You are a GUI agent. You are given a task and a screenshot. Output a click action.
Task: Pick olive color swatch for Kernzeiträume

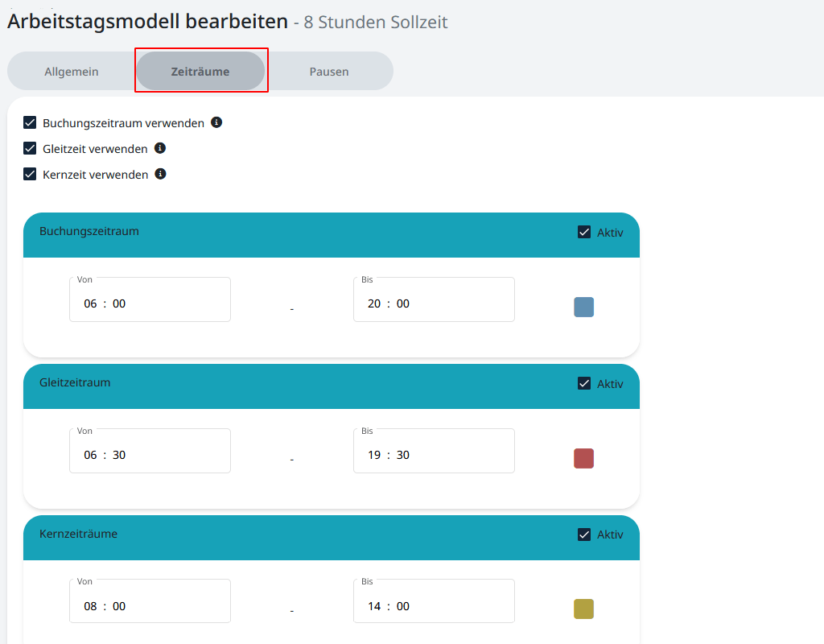[x=583, y=609]
